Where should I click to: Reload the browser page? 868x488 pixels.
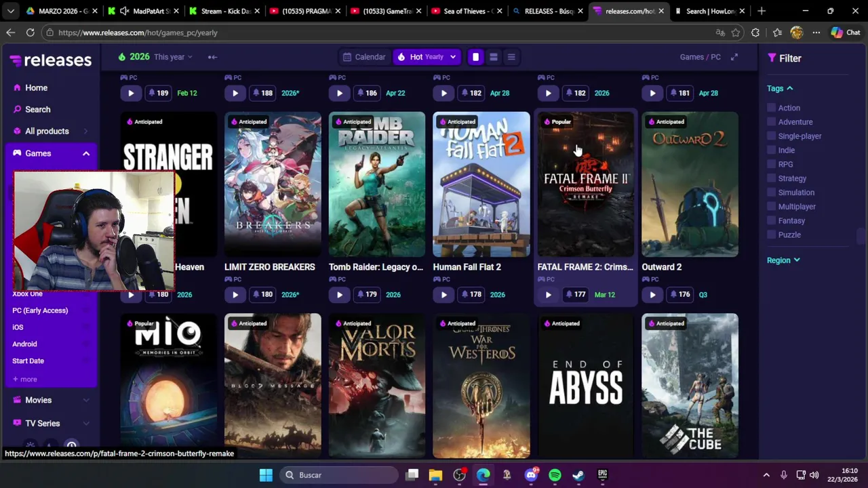click(x=31, y=33)
